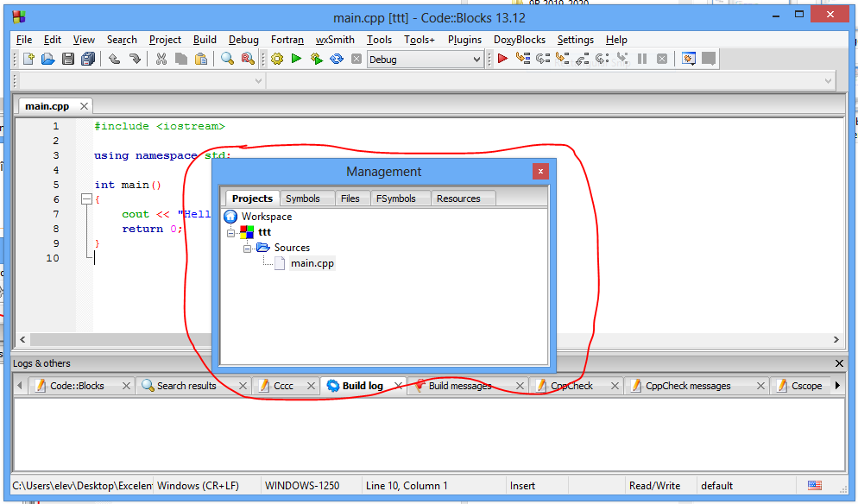Click the Rebuild icon with blue arrows
Viewport: 858px width, 504px height.
337,59
